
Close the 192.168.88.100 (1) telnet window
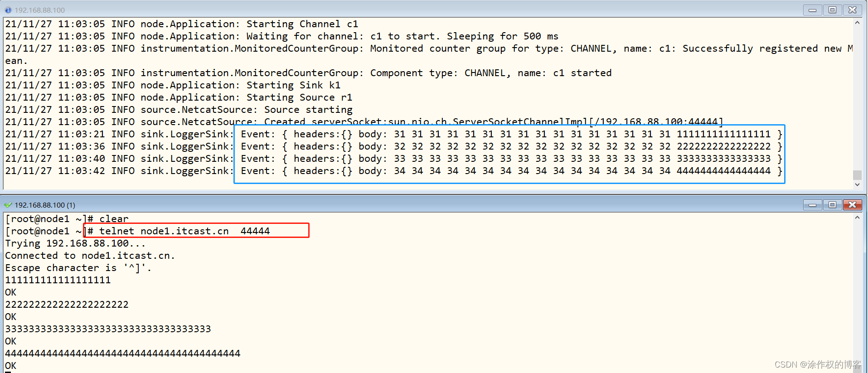point(852,205)
